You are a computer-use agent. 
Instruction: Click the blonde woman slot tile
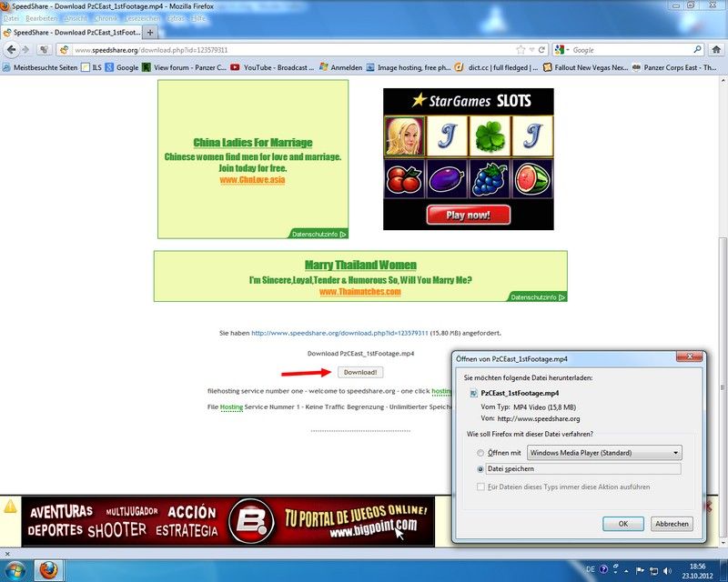tap(404, 136)
